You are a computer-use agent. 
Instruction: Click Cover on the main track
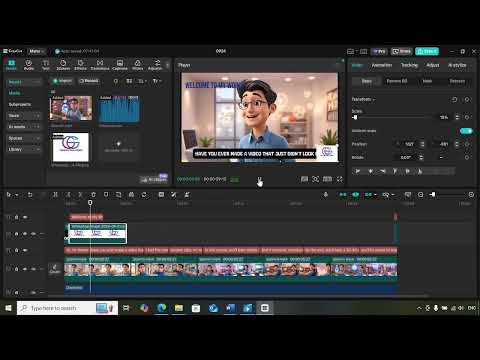tap(55, 268)
